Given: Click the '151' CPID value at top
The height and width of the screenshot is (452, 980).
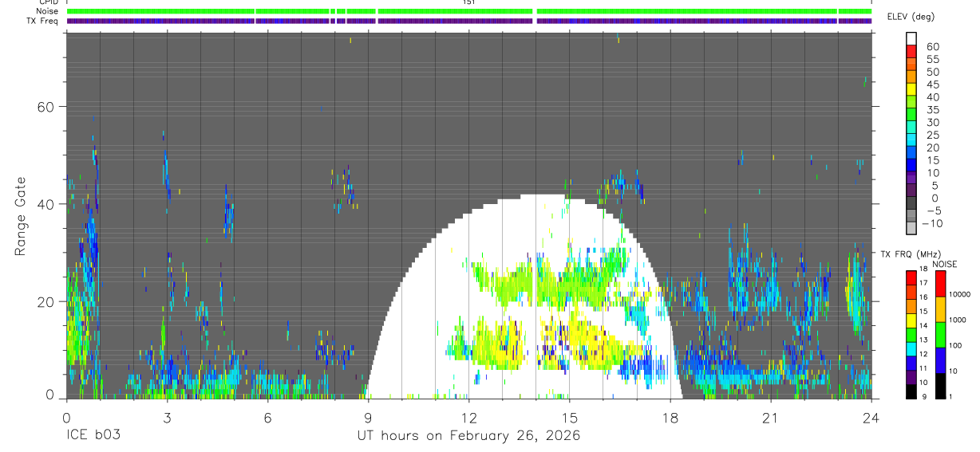Looking at the screenshot, I should [x=468, y=2].
